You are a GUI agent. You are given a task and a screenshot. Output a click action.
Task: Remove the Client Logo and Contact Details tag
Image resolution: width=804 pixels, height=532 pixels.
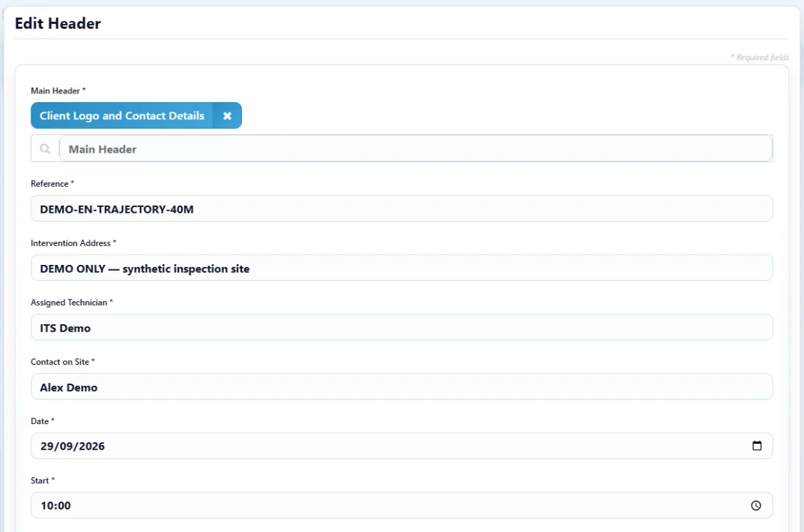coord(227,116)
